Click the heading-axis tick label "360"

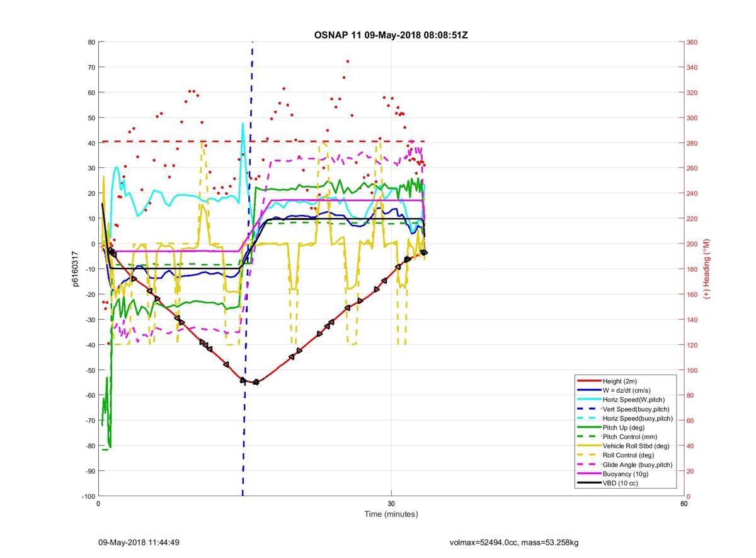click(x=693, y=42)
